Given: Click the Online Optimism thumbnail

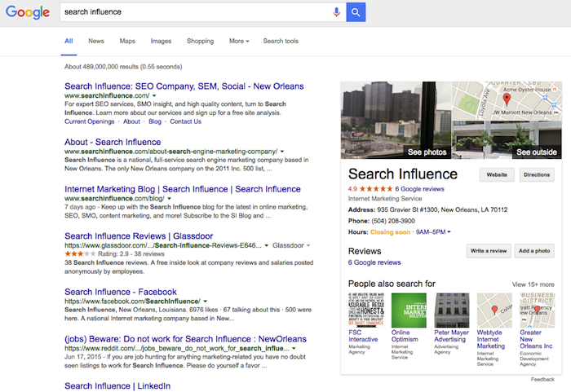Looking at the screenshot, I should pos(409,310).
